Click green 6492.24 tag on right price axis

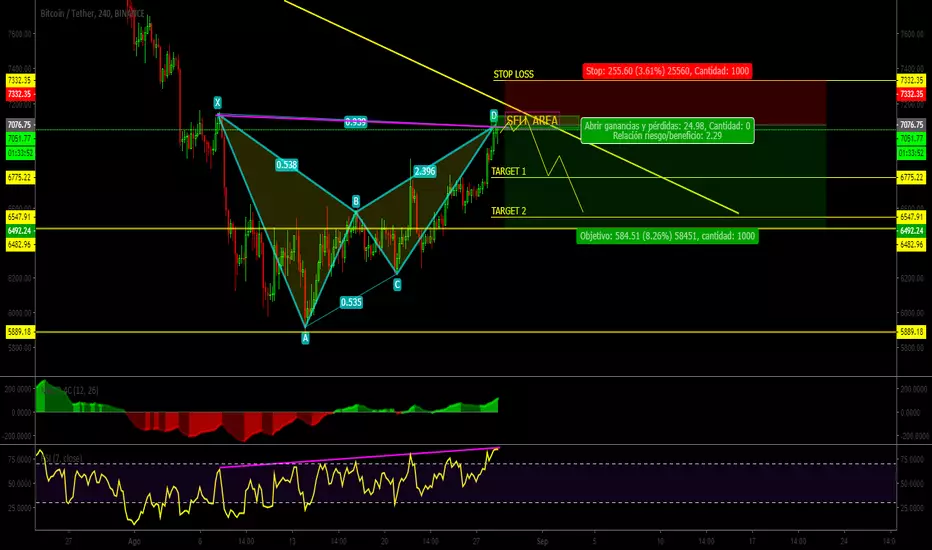911,231
